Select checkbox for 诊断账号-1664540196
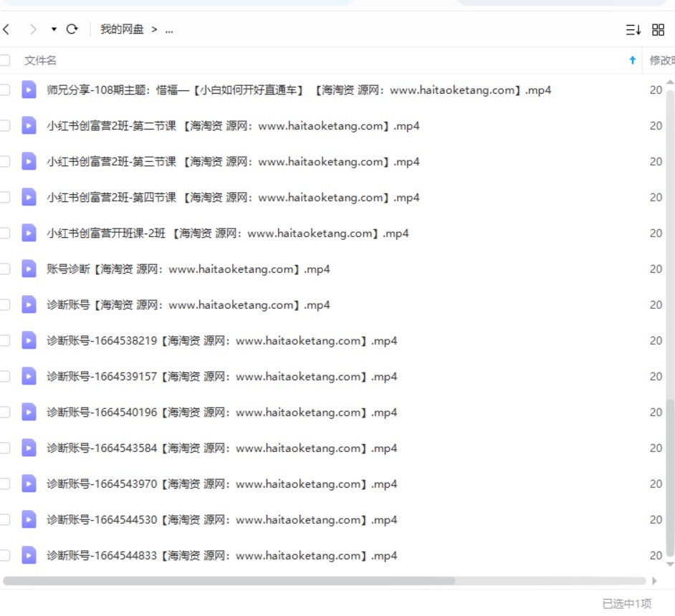The image size is (675, 616). [5, 412]
